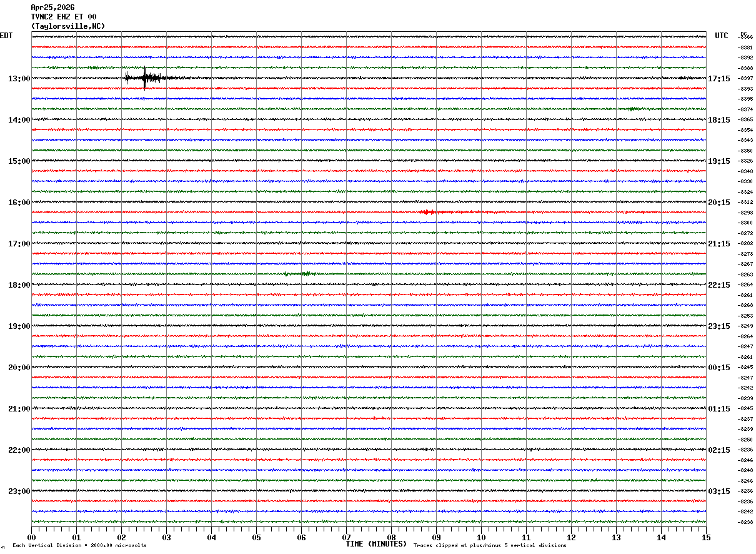Click the DC offset value "-8397"

point(746,78)
